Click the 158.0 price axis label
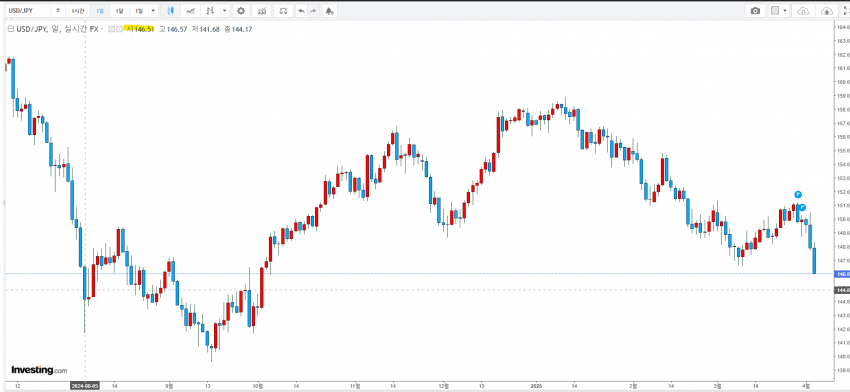850x392 pixels. pyautogui.click(x=843, y=110)
